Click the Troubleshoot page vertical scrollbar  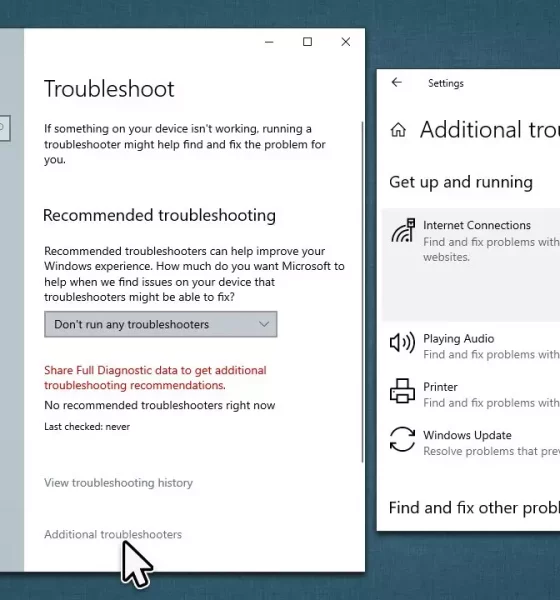click(x=362, y=292)
